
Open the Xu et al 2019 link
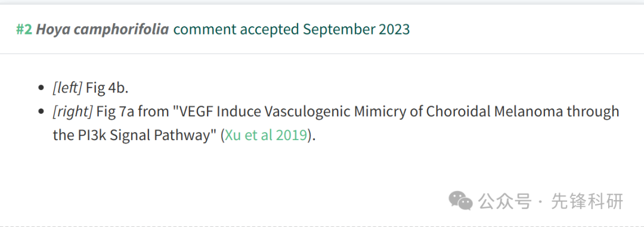(x=266, y=135)
